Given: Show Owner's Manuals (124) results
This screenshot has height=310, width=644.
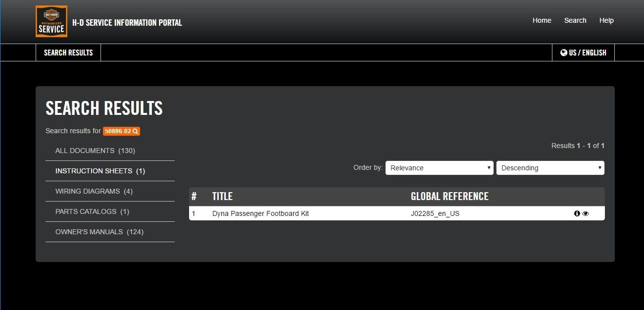Looking at the screenshot, I should pyautogui.click(x=99, y=232).
